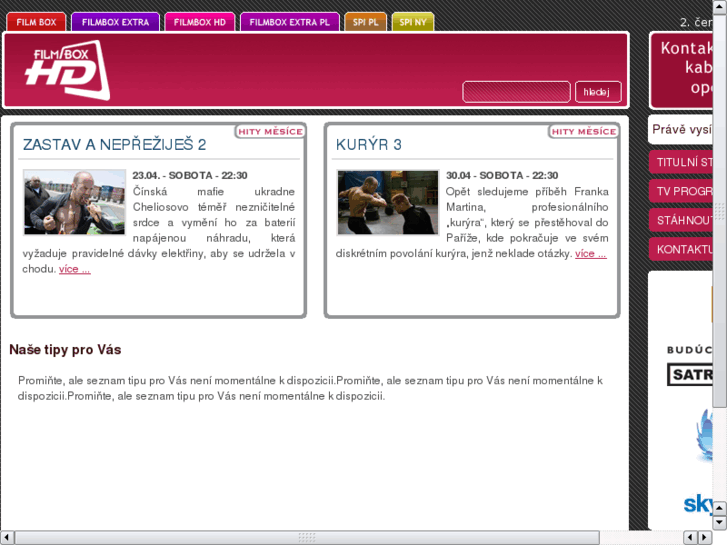Open the FILM BOX tab
The height and width of the screenshot is (545, 727).
click(36, 22)
